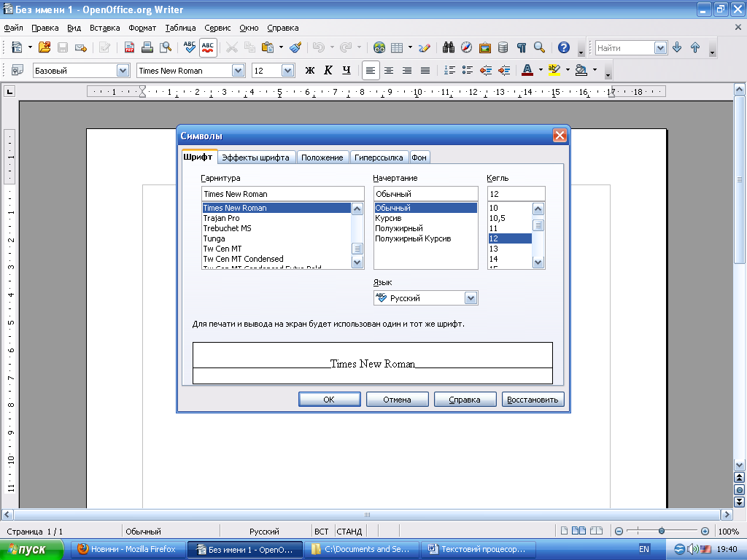Click Find Previous up arrow
The image size is (747, 560).
(x=695, y=47)
